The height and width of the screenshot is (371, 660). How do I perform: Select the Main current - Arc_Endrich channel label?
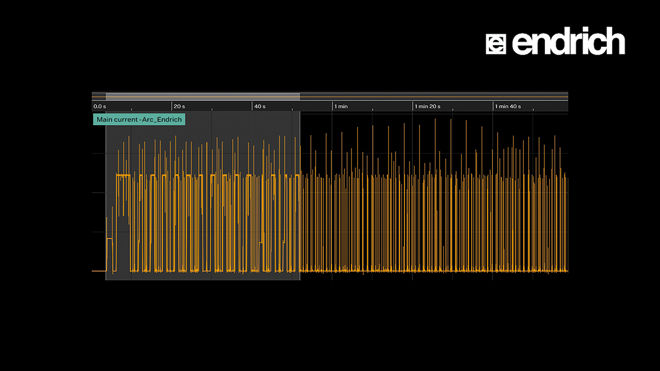pos(139,120)
